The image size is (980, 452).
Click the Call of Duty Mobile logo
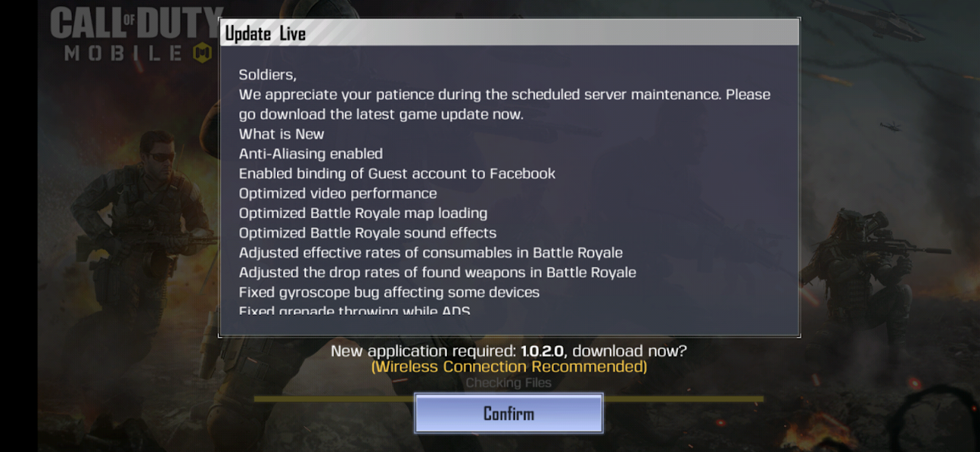click(137, 36)
